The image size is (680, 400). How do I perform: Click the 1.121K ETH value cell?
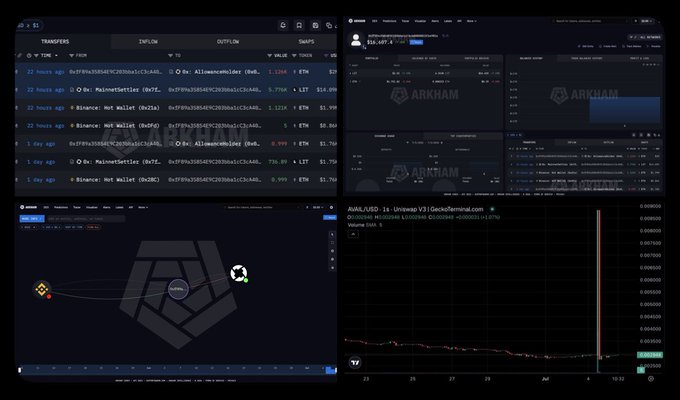[278, 108]
